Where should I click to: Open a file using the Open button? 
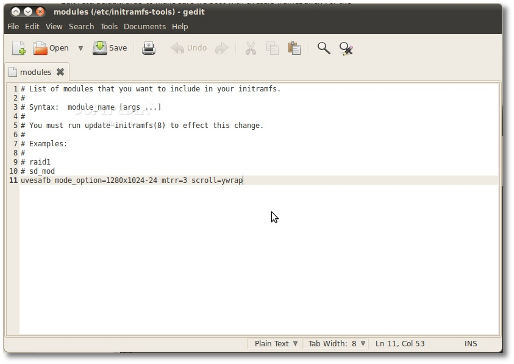pyautogui.click(x=51, y=48)
